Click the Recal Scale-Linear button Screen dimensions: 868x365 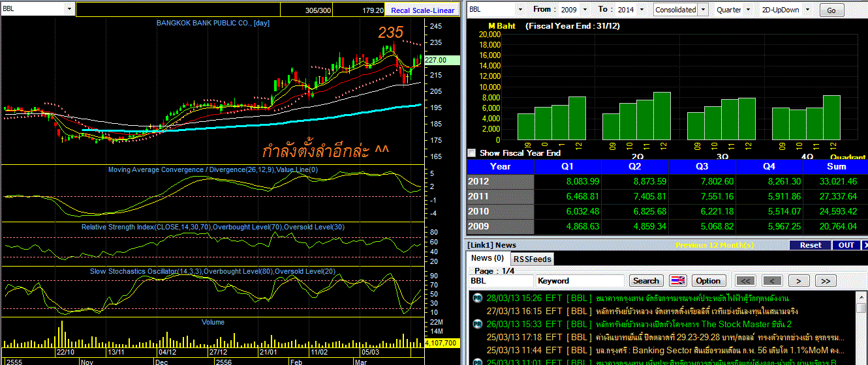422,10
